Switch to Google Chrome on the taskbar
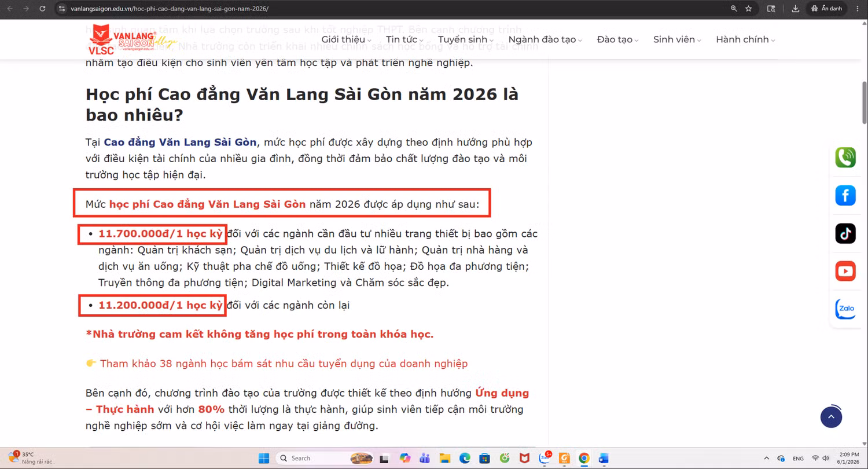This screenshot has width=868, height=469. [x=584, y=458]
